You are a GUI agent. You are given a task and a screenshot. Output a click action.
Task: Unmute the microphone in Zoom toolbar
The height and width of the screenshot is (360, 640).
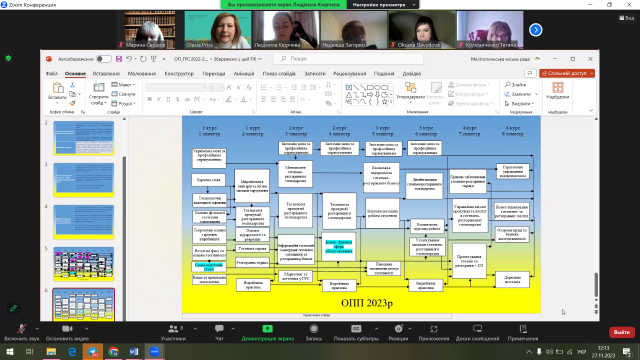22,332
